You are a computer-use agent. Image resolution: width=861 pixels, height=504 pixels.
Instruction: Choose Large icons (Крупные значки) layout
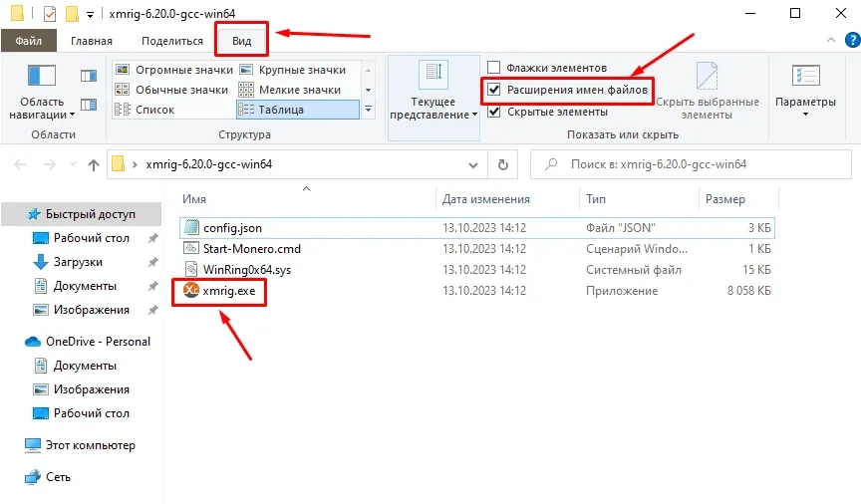click(294, 70)
